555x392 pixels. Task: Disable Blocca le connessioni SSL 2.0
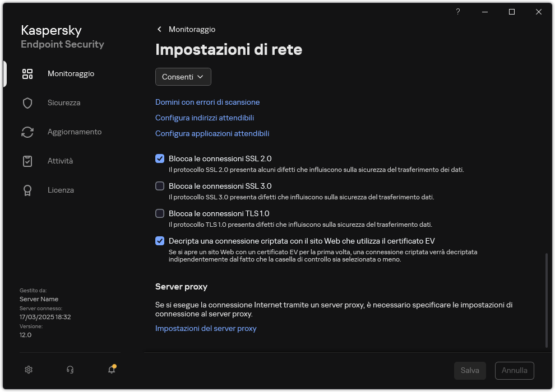click(160, 158)
